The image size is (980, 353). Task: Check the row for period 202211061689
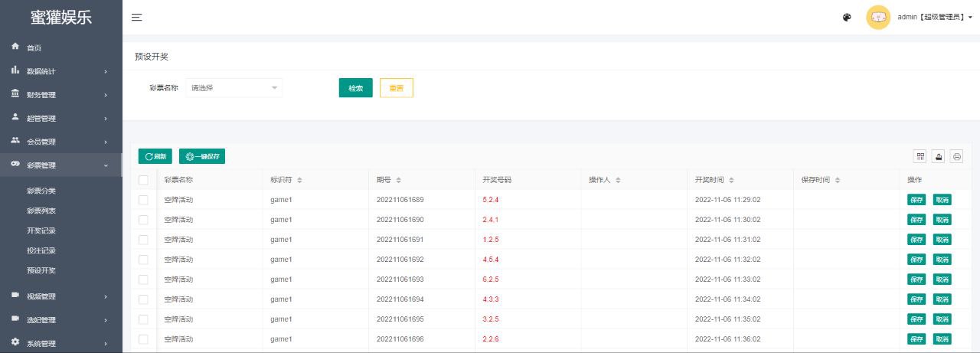coord(143,200)
